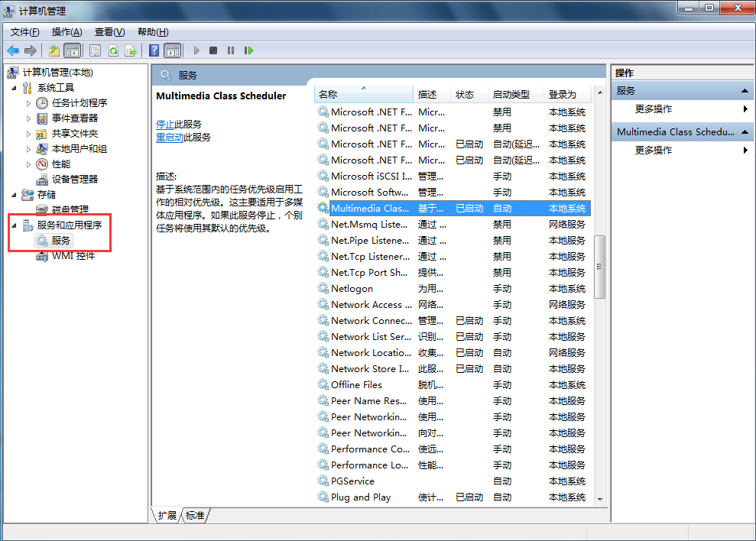
Task: Click the Stop service toolbar icon
Action: tap(213, 50)
